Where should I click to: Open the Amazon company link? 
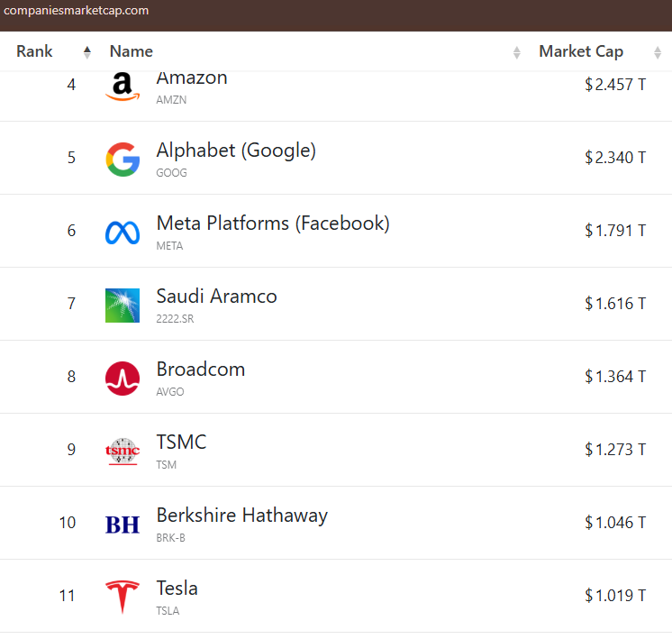point(192,79)
